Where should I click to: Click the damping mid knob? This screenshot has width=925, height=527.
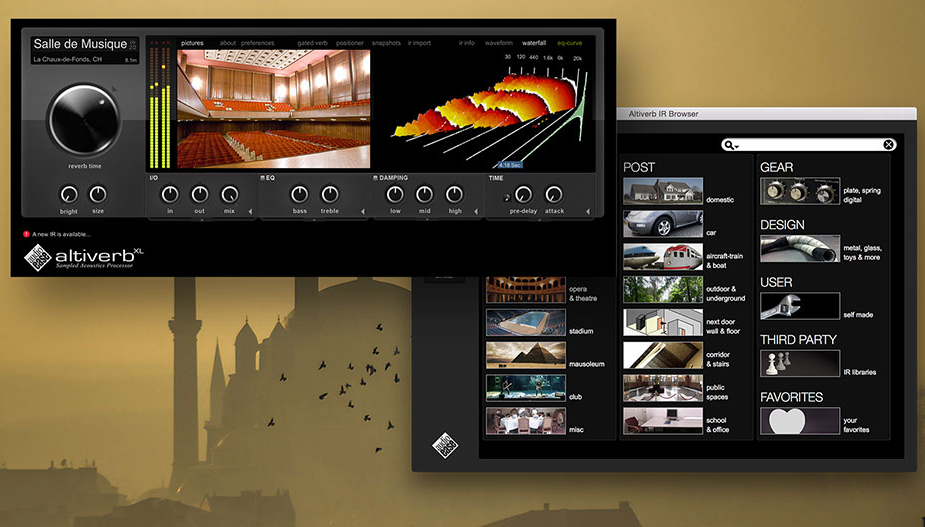click(425, 194)
